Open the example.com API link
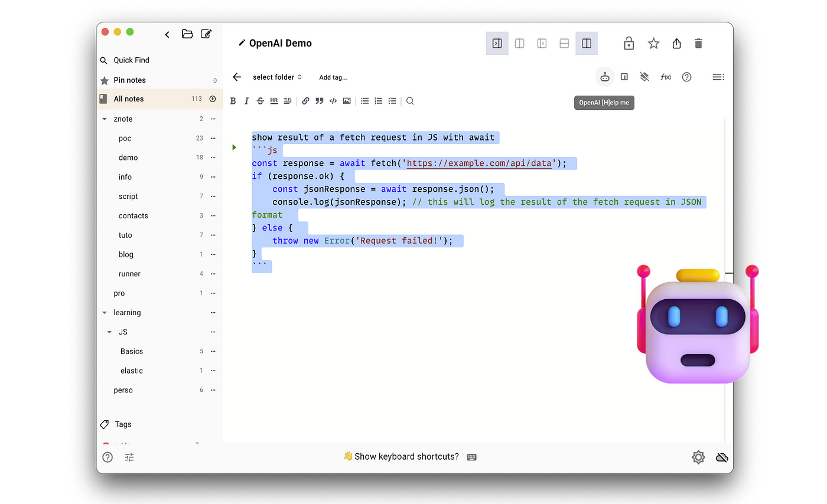 click(x=479, y=163)
